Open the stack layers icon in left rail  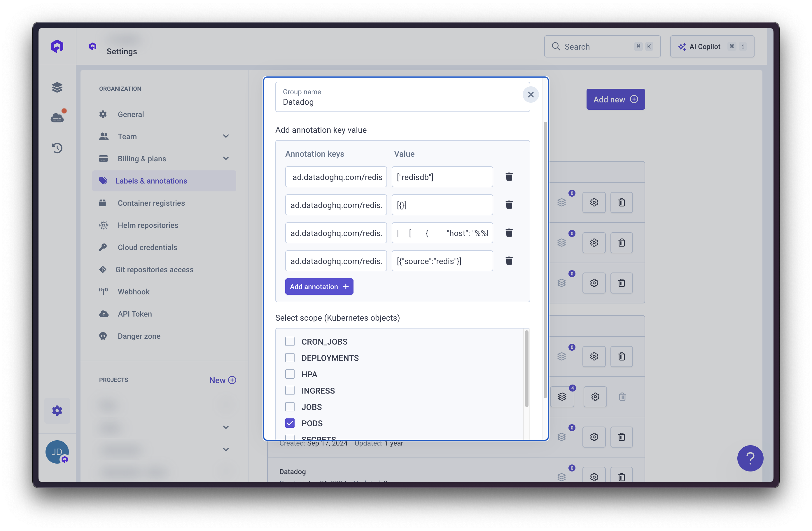[57, 87]
